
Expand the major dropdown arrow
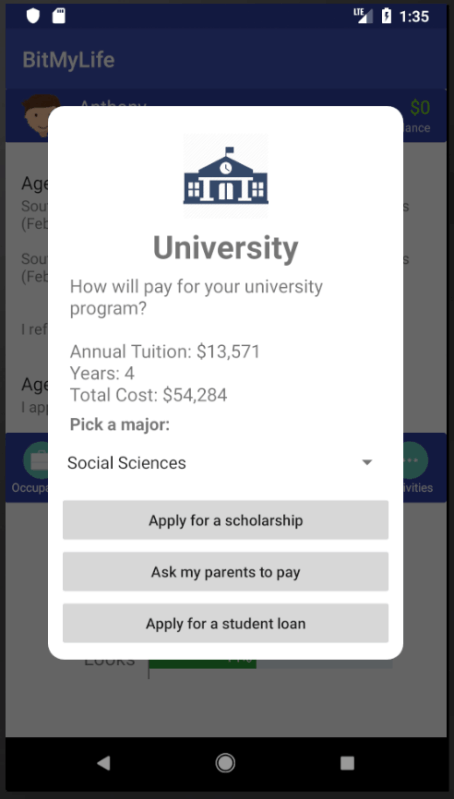pos(367,463)
